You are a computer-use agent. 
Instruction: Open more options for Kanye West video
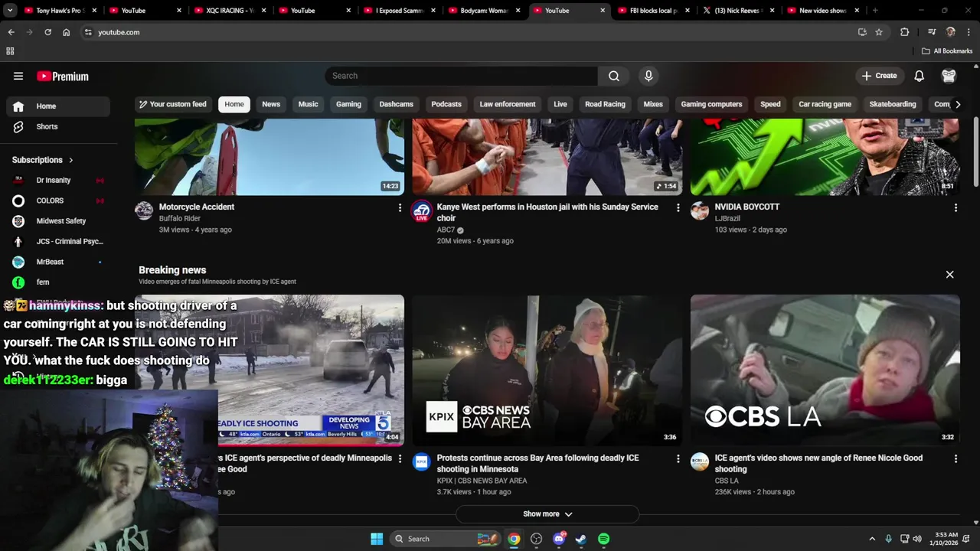[x=678, y=207]
